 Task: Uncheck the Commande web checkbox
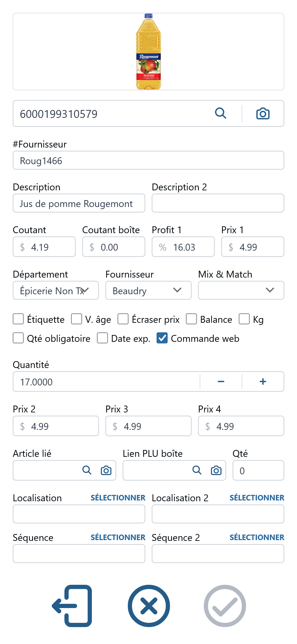tap(162, 338)
